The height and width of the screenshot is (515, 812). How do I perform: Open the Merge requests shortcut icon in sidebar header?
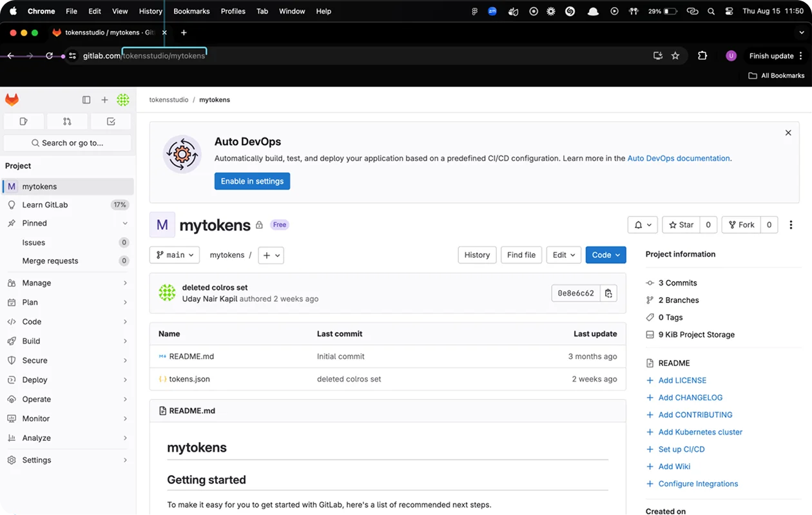click(x=67, y=121)
